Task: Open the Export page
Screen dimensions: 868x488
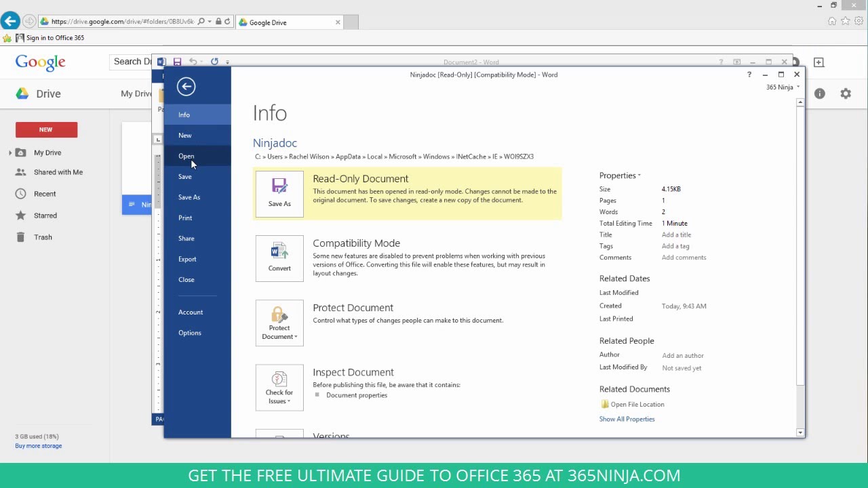Action: click(x=197, y=259)
